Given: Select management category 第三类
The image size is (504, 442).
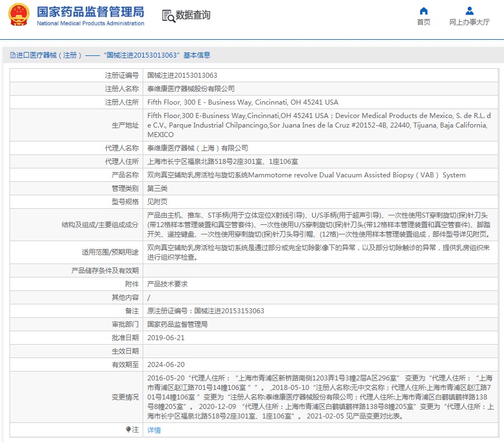Looking at the screenshot, I should 158,189.
